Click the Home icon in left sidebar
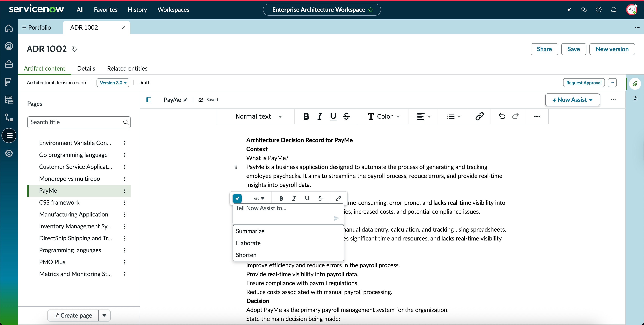Viewport: 644px width, 325px height. tap(9, 28)
